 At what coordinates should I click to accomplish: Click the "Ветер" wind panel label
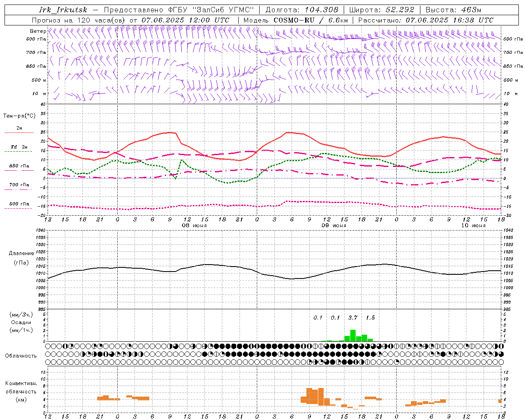(x=38, y=31)
